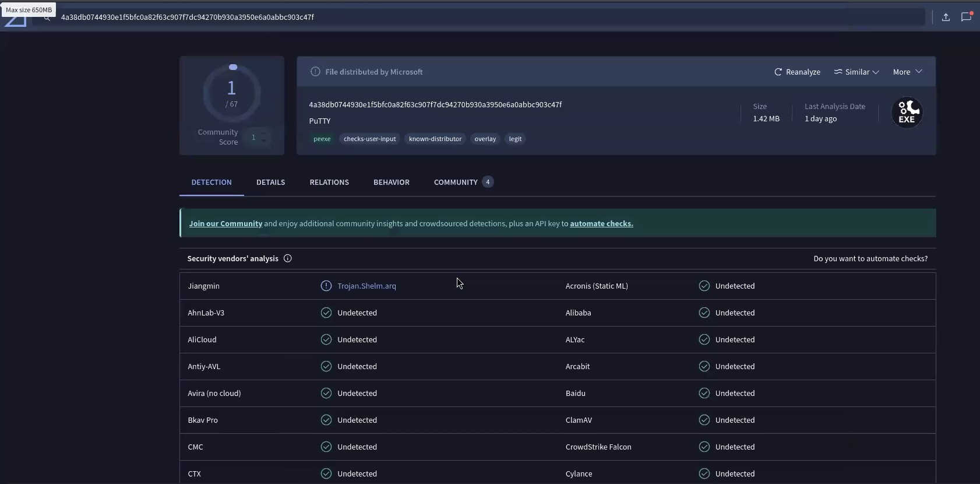
Task: Click Undetected text in Baidu row
Action: tap(735, 393)
